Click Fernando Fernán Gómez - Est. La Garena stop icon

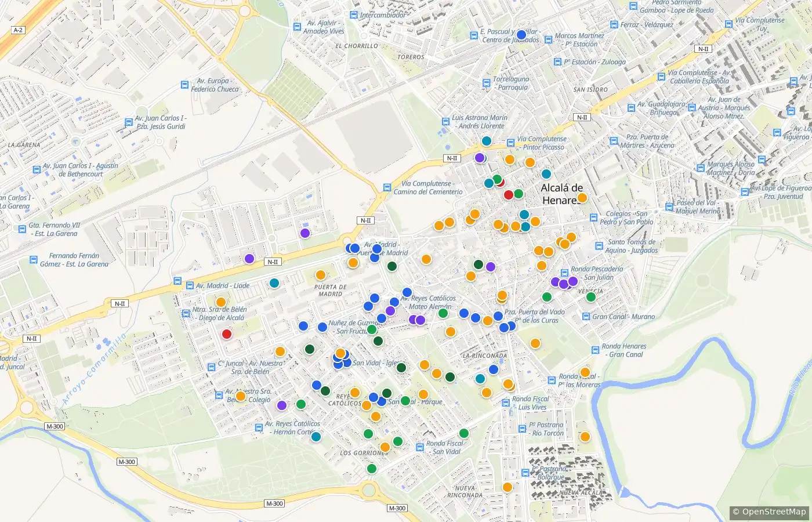click(34, 260)
